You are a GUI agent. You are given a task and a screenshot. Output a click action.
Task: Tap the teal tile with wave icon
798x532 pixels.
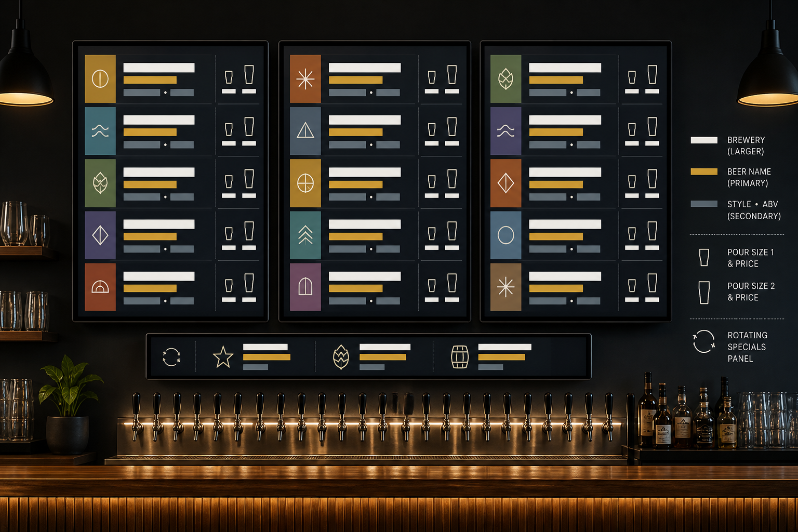tap(100, 131)
